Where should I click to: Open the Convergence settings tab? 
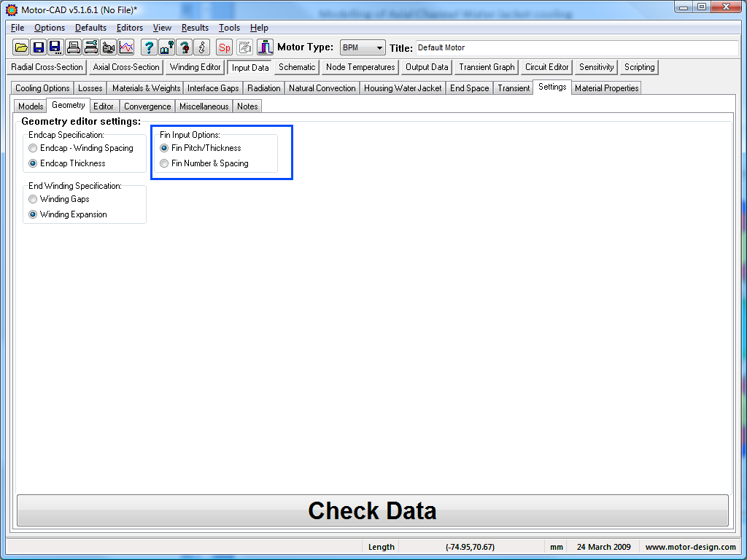pyautogui.click(x=147, y=106)
